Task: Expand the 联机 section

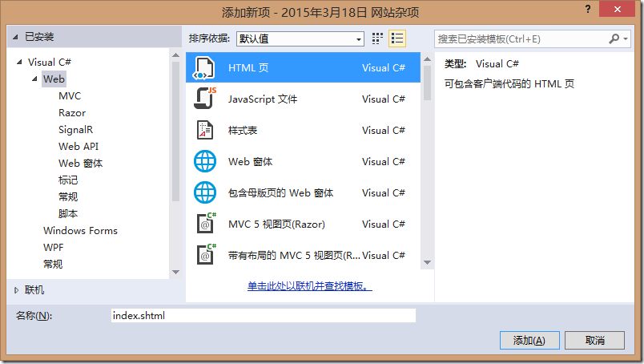Action: [16, 290]
